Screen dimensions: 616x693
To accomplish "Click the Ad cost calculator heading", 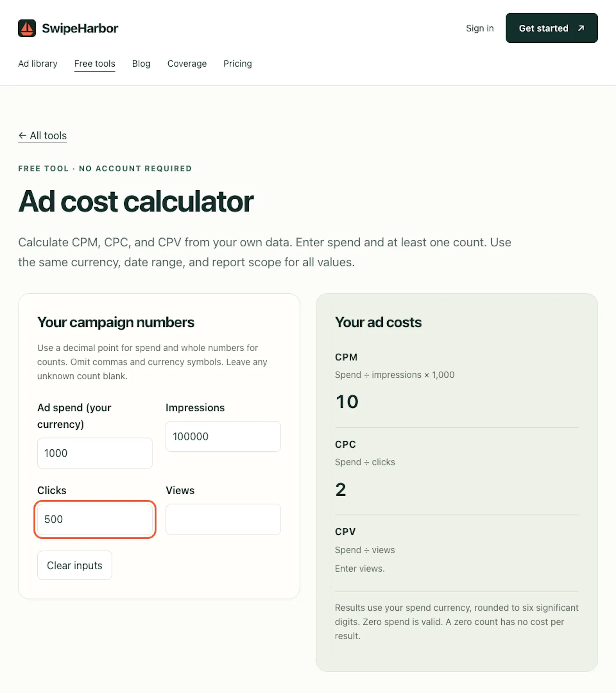I will [x=136, y=201].
